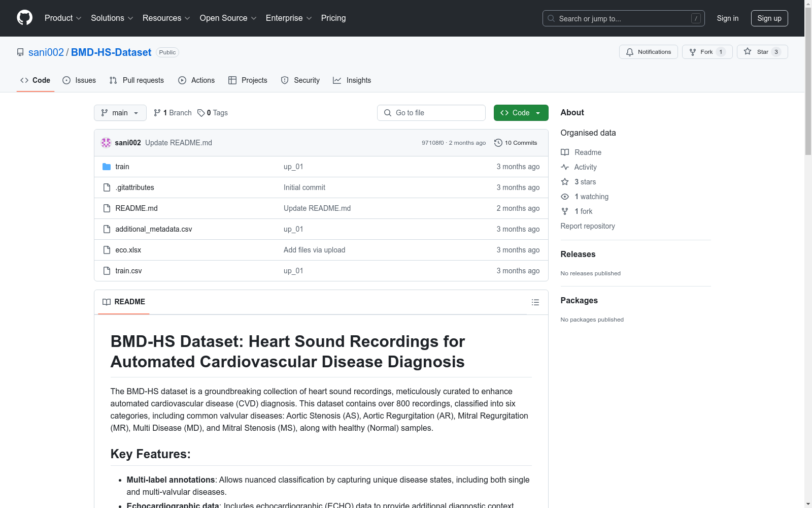This screenshot has height=508, width=812.
Task: Click the search magnifier icon in header
Action: tap(551, 18)
